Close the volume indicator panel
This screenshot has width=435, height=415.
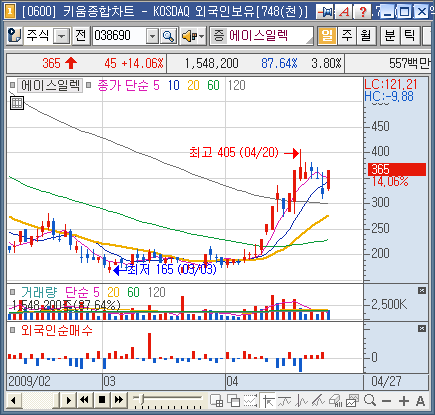422,291
